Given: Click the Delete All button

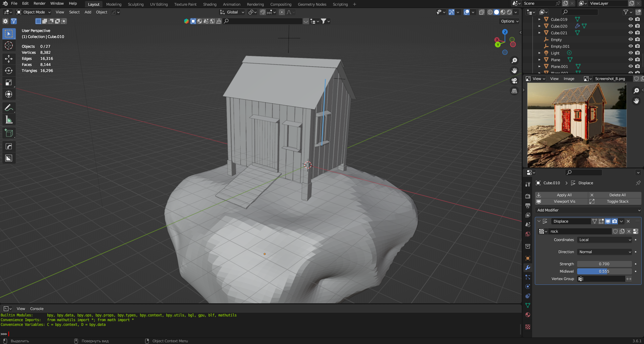Looking at the screenshot, I should click(617, 195).
